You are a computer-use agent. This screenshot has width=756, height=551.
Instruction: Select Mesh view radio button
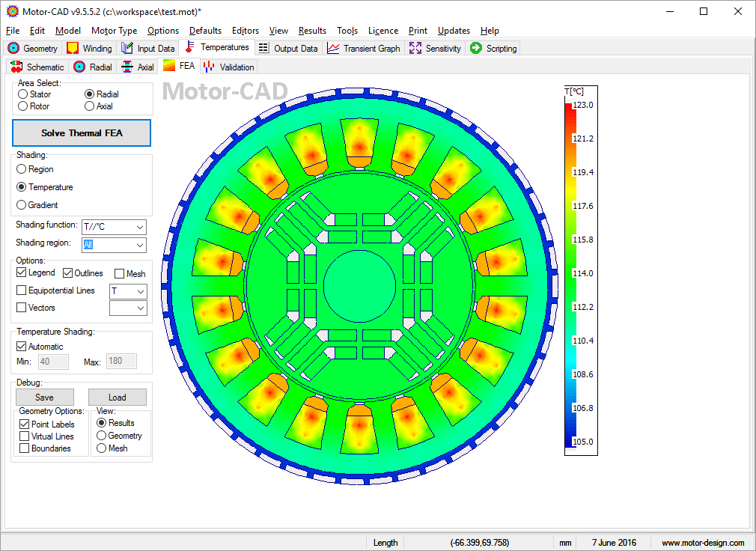(101, 448)
